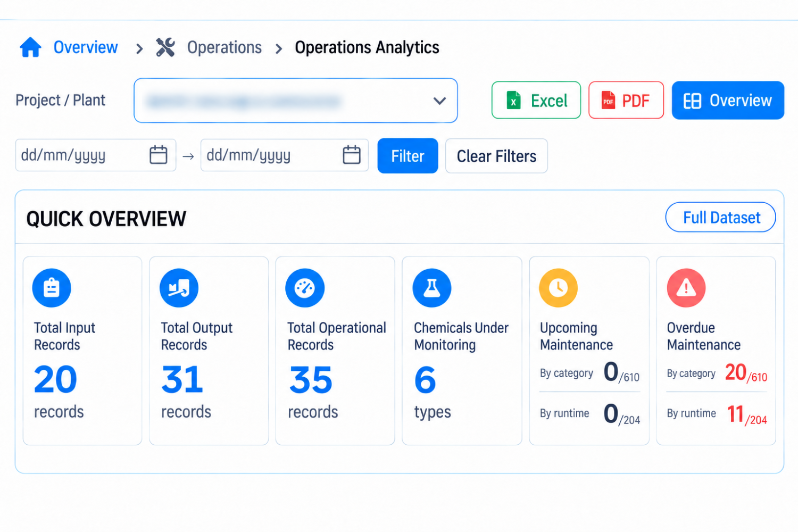This screenshot has width=798, height=532.
Task: Navigate to Operations breadcrumb item
Action: 225,47
